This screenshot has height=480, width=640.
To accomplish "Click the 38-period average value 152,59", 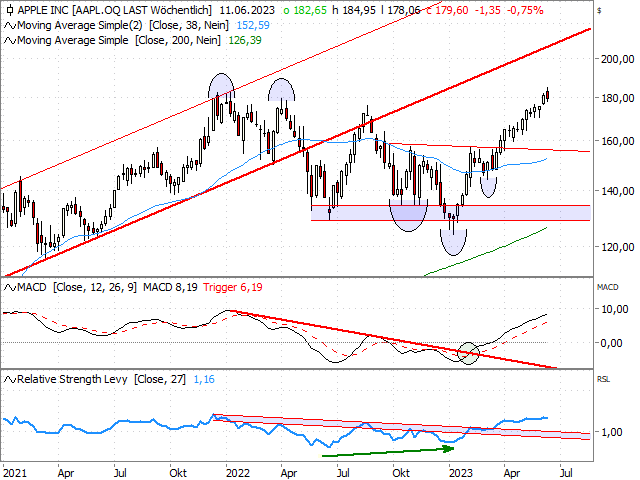I will point(253,25).
